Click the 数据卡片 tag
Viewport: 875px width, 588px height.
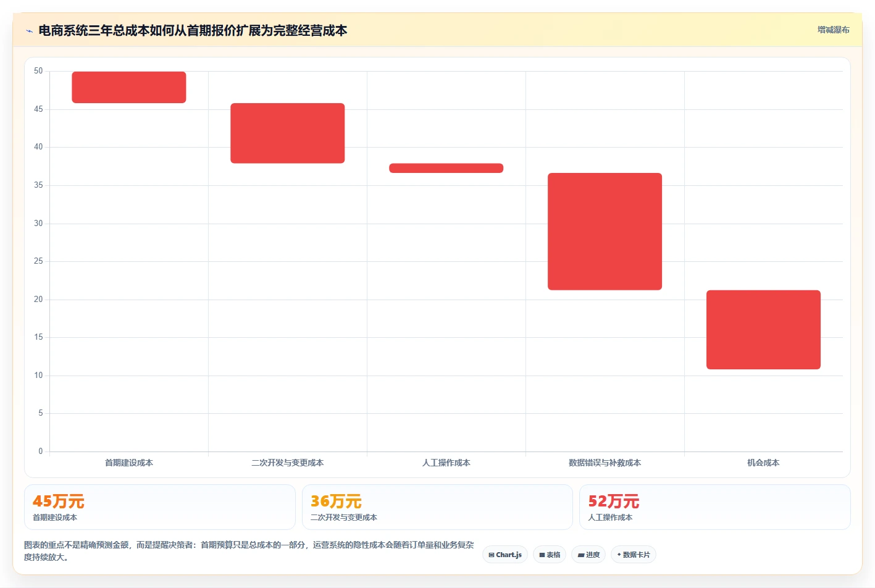tap(634, 555)
